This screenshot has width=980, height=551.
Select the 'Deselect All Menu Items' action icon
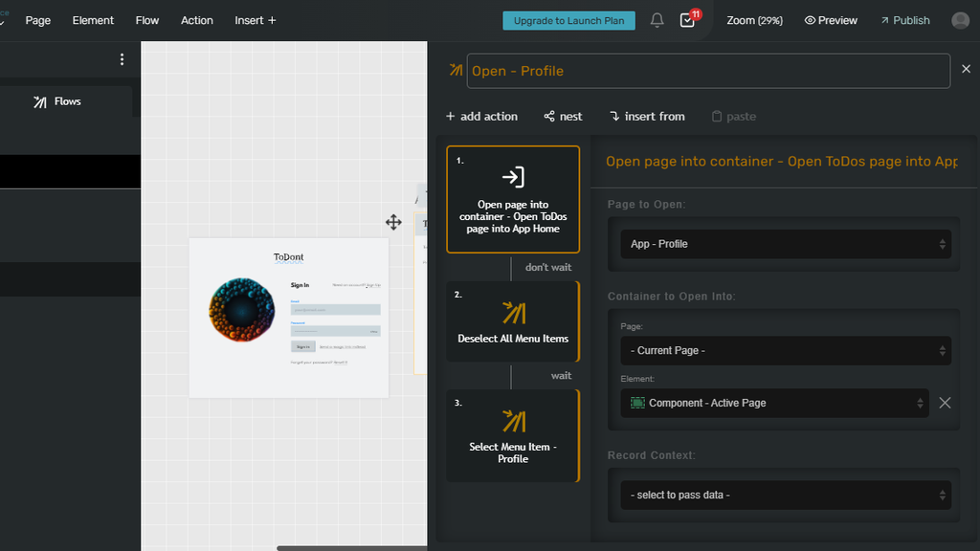pos(513,311)
